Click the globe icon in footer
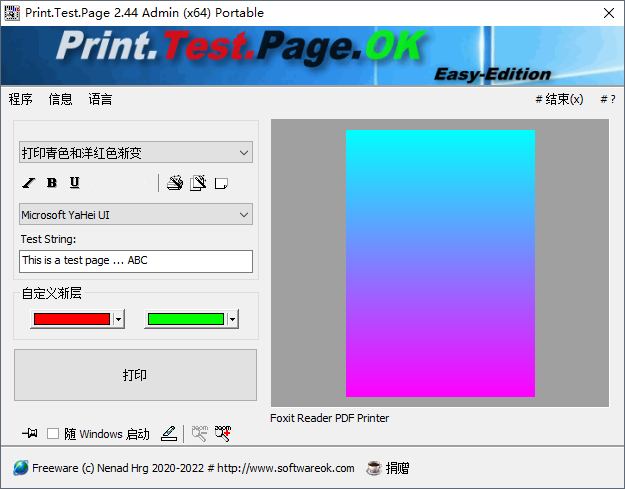 coord(21,468)
